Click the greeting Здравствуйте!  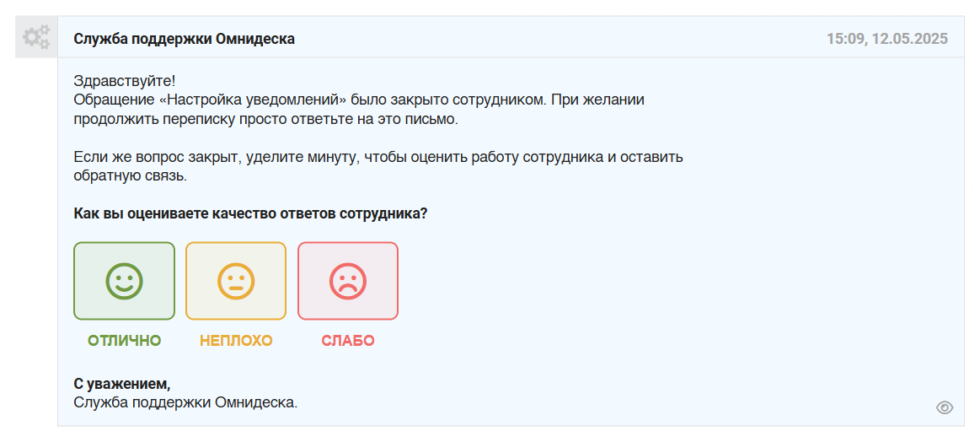[125, 81]
